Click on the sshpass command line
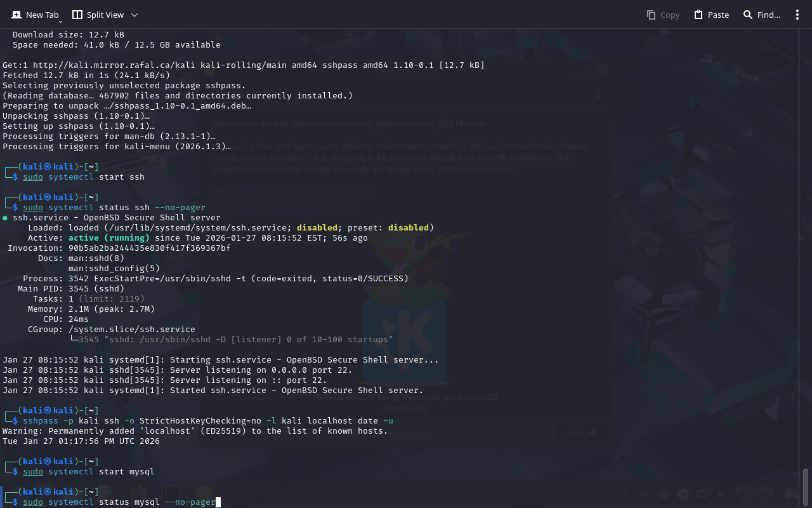 pyautogui.click(x=208, y=421)
